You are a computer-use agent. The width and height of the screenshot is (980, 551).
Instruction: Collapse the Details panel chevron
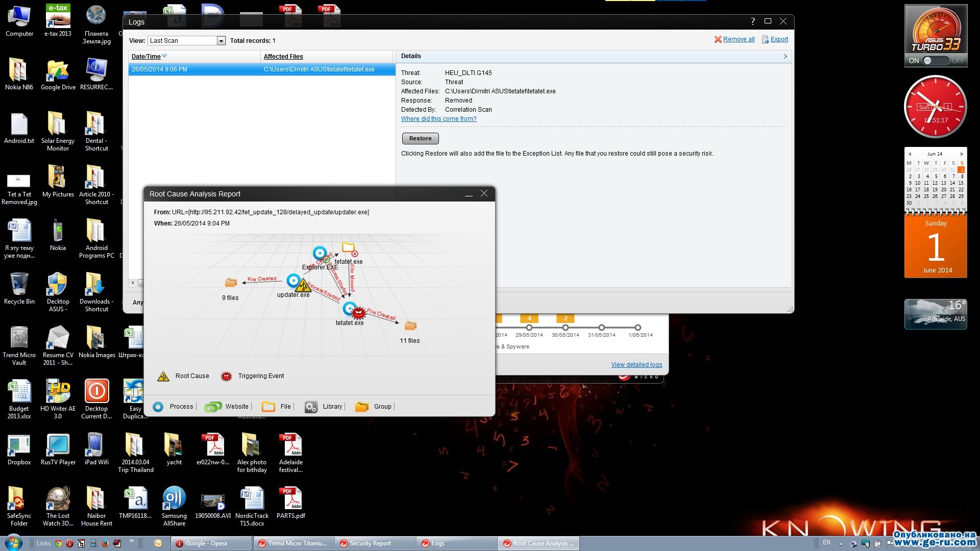tap(785, 57)
